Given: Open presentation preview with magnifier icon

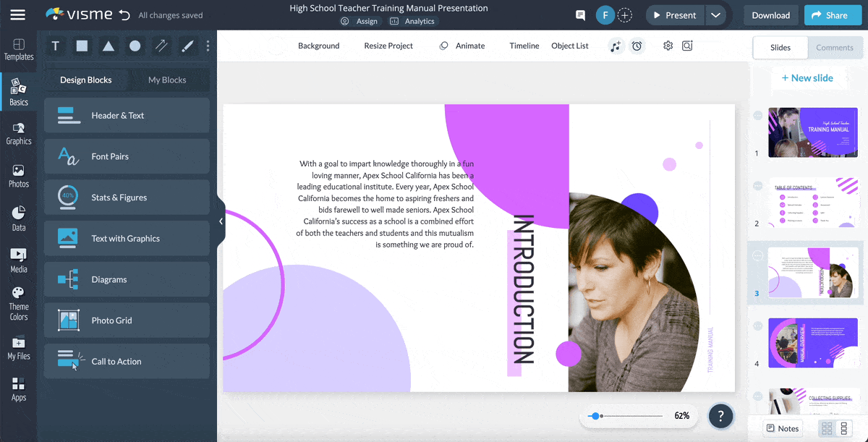Looking at the screenshot, I should pyautogui.click(x=687, y=46).
